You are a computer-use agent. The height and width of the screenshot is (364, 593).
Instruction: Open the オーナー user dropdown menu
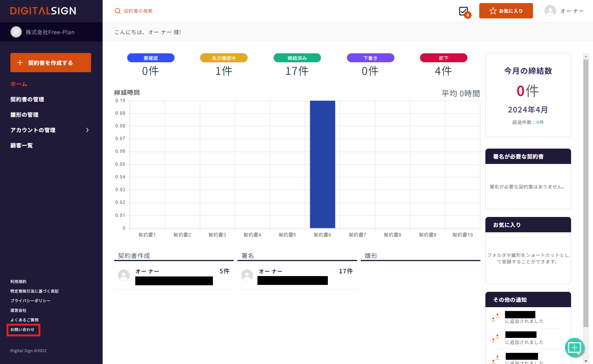tap(571, 11)
